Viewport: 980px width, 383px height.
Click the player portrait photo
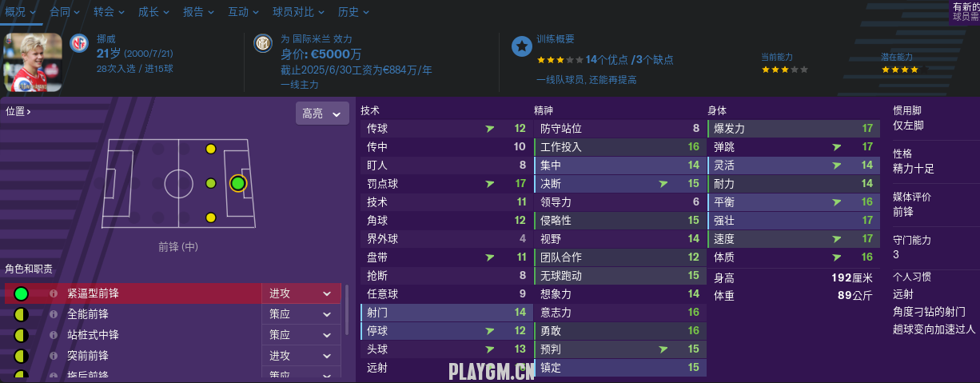(x=33, y=62)
